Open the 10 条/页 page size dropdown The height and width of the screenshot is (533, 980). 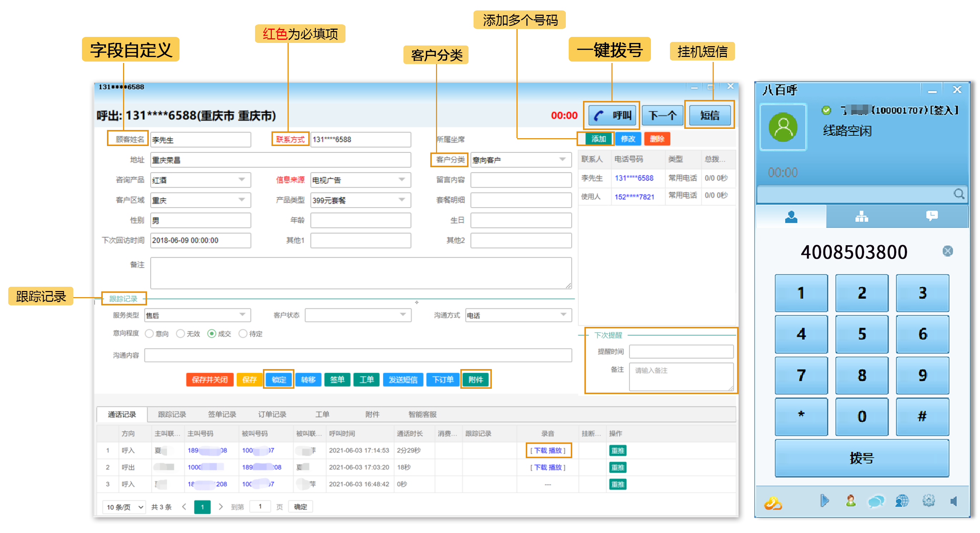click(x=124, y=507)
